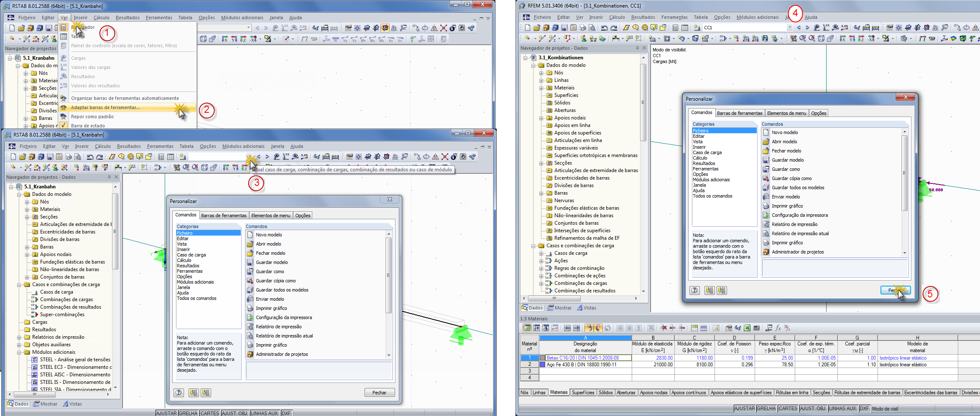Toggle AJUSTAR in RFEM status bar
Screen dimensions: 980x416
pos(745,408)
